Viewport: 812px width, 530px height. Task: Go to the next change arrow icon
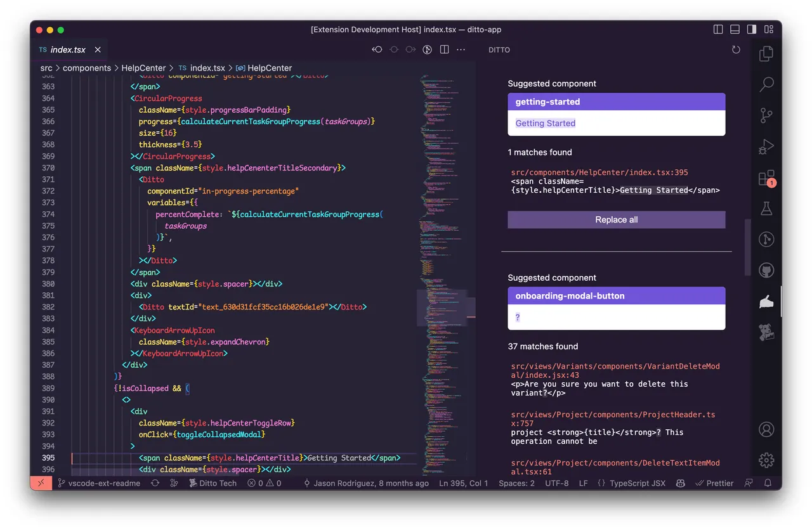[x=410, y=49]
